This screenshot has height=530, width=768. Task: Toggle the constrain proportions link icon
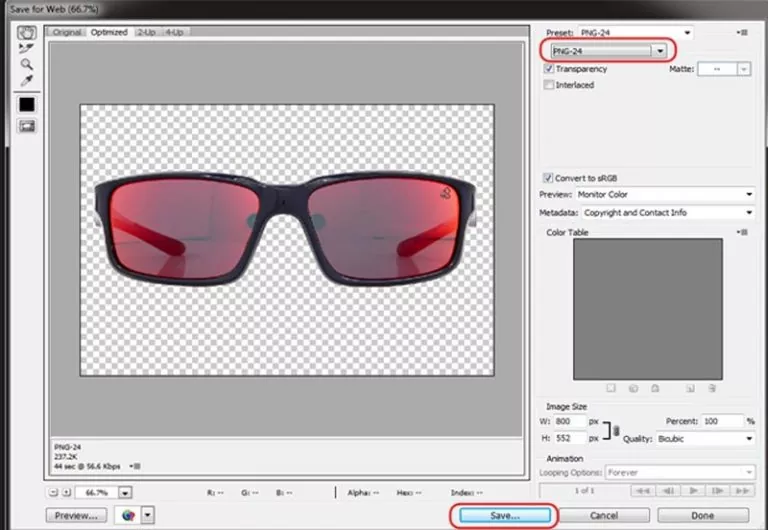pyautogui.click(x=616, y=431)
